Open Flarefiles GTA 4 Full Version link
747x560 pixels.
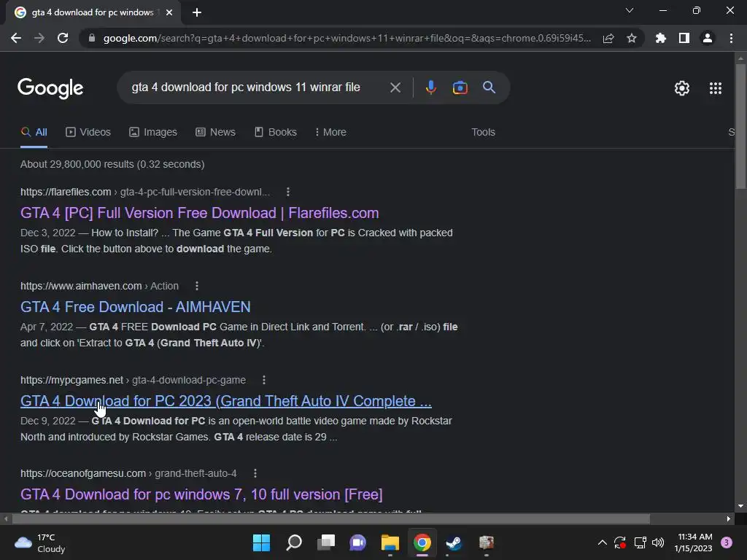pyautogui.click(x=200, y=213)
